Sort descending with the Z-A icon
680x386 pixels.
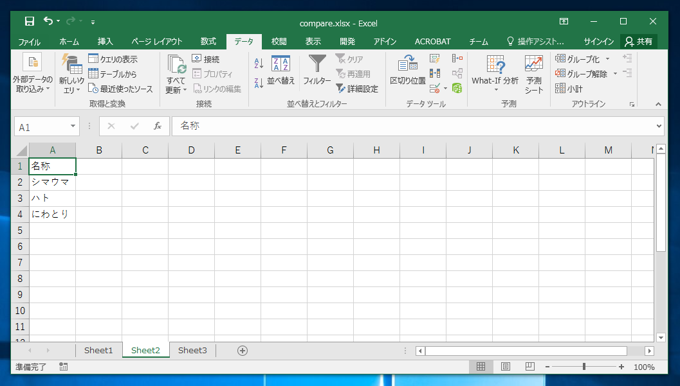tap(259, 83)
